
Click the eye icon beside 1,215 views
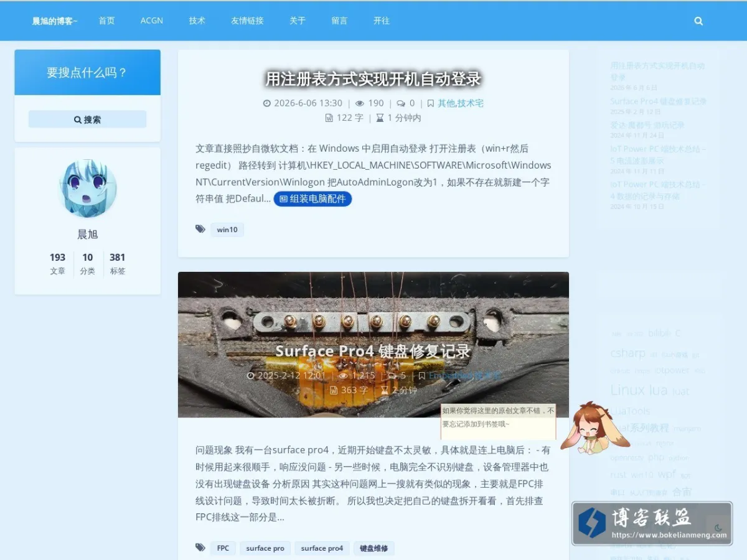(x=343, y=376)
